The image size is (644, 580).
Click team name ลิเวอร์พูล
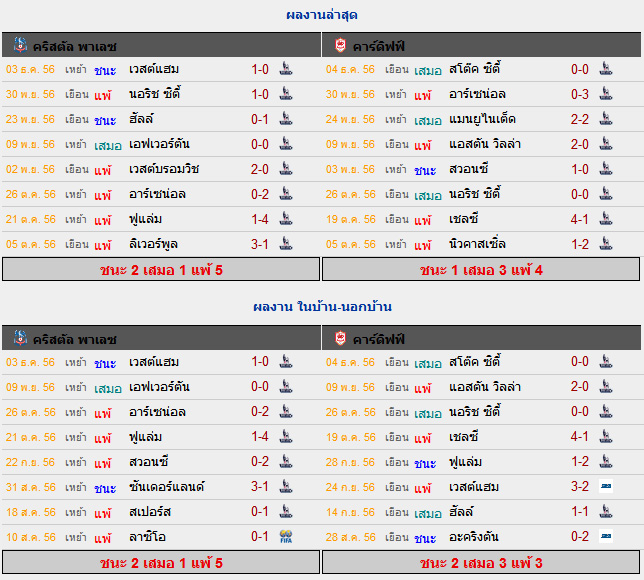153,244
